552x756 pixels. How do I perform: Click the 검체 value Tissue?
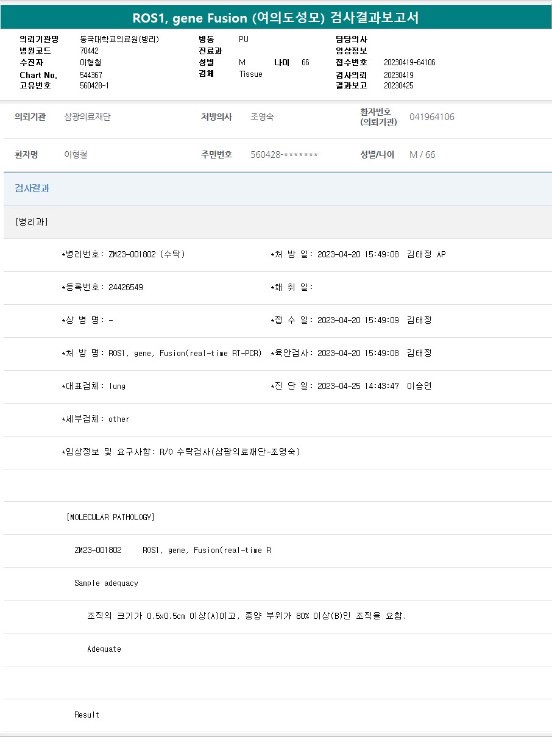(x=250, y=74)
